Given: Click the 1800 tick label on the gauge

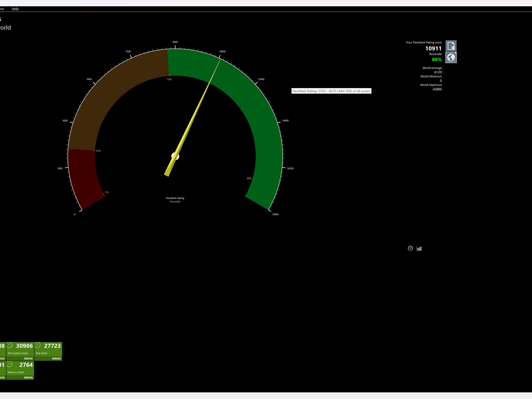Looking at the screenshot, I should [60, 168].
